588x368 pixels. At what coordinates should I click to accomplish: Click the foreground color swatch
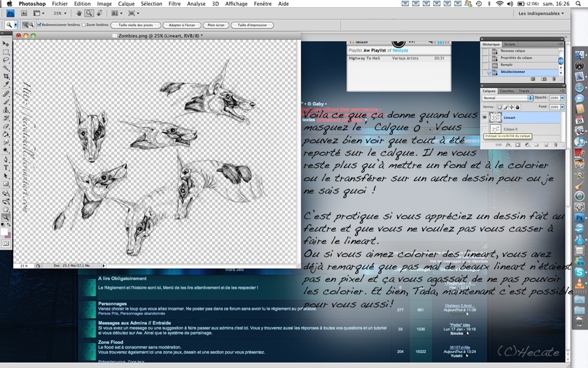tap(4, 231)
